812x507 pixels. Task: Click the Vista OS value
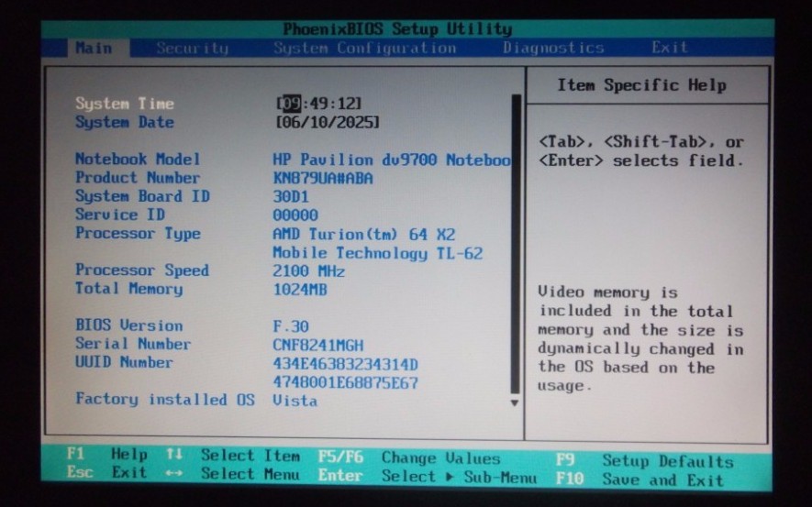pos(295,401)
